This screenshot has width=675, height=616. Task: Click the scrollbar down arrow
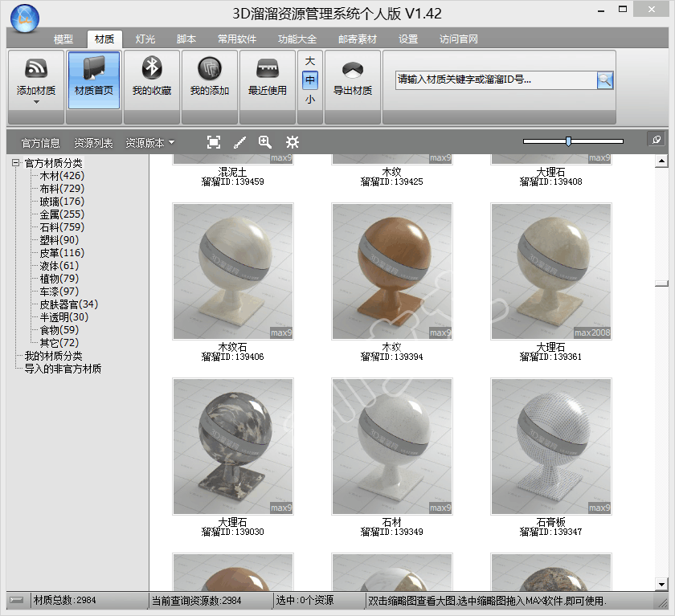(661, 584)
